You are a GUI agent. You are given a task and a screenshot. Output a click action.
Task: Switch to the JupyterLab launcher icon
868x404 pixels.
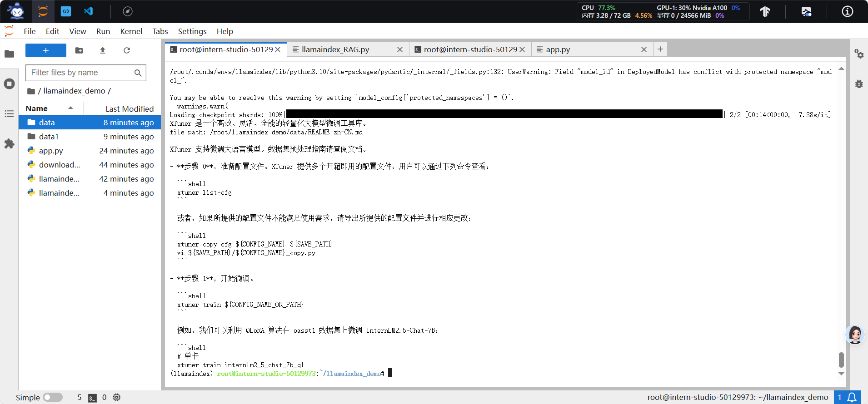tap(43, 11)
